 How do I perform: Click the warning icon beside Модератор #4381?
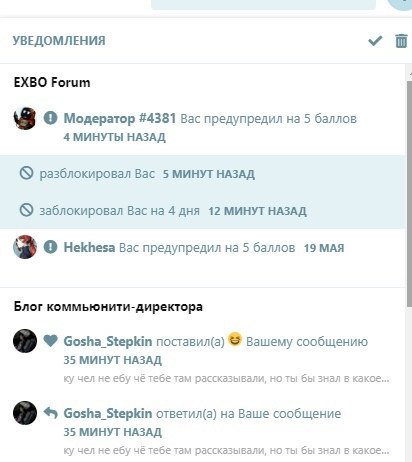(x=50, y=118)
